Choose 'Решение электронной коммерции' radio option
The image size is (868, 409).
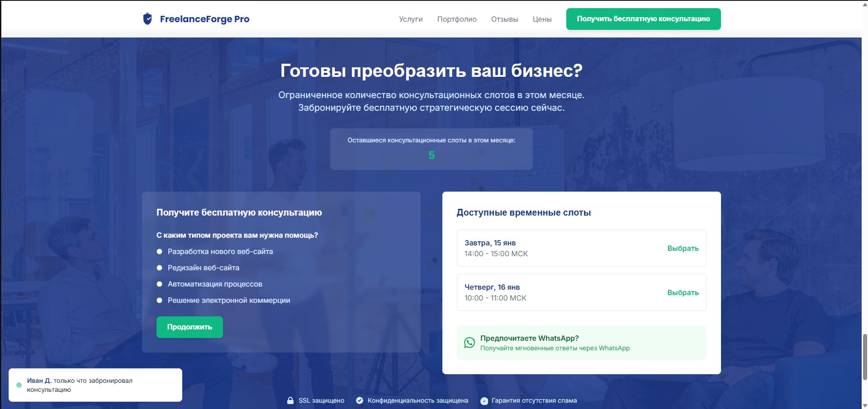pyautogui.click(x=159, y=301)
